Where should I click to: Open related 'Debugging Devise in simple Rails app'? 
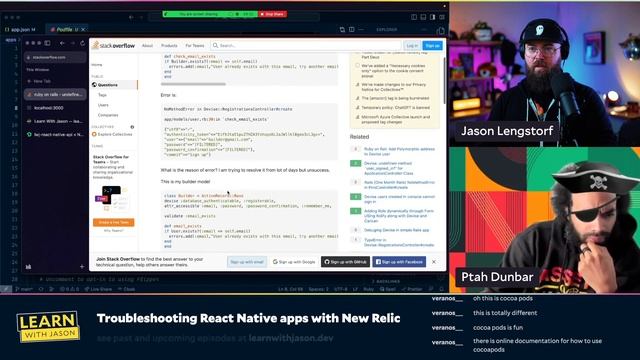point(396,230)
